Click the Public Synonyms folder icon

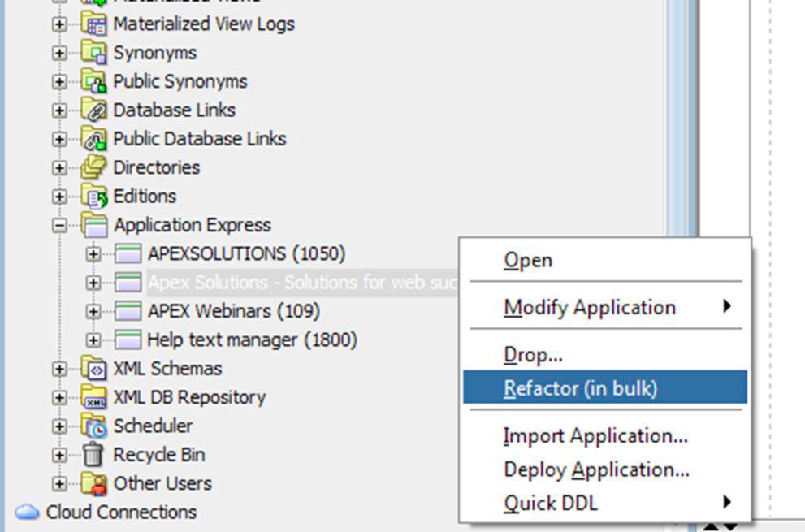coord(94,82)
